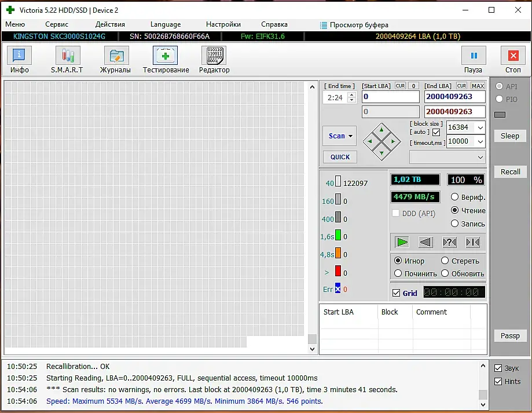The image size is (532, 413).
Task: Select the Запись write mode radio button
Action: (x=455, y=224)
